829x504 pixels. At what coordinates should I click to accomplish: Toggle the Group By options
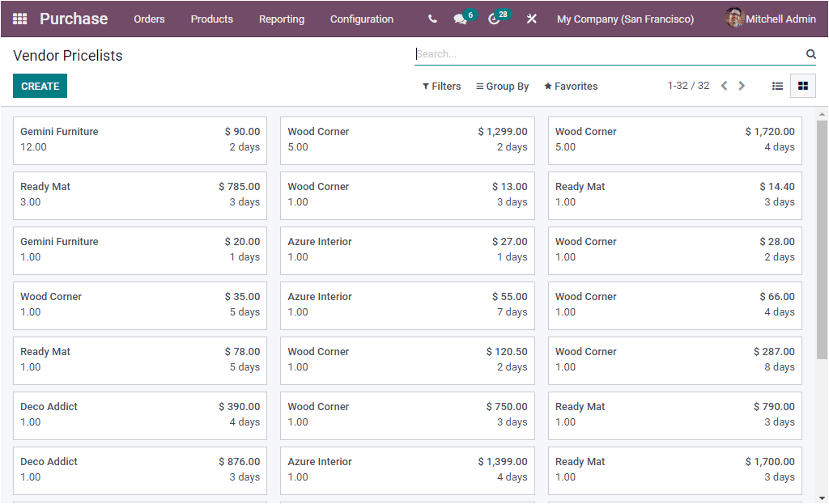[x=502, y=86]
